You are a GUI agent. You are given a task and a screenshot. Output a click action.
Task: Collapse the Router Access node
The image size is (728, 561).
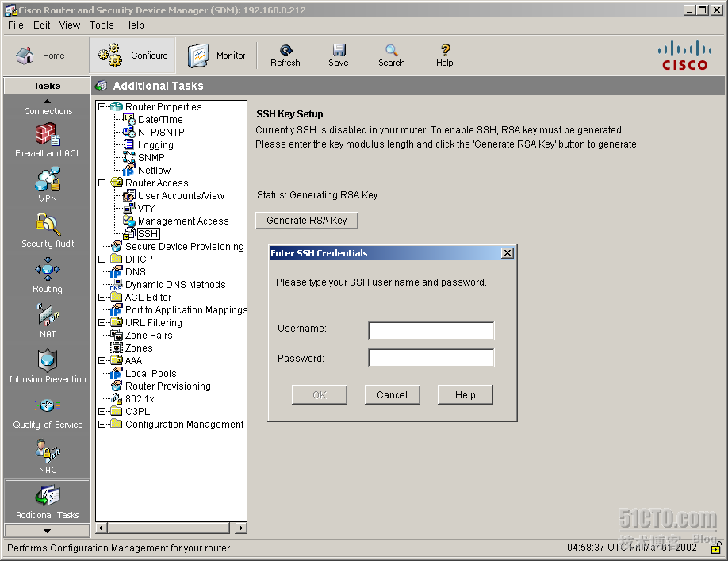(102, 183)
